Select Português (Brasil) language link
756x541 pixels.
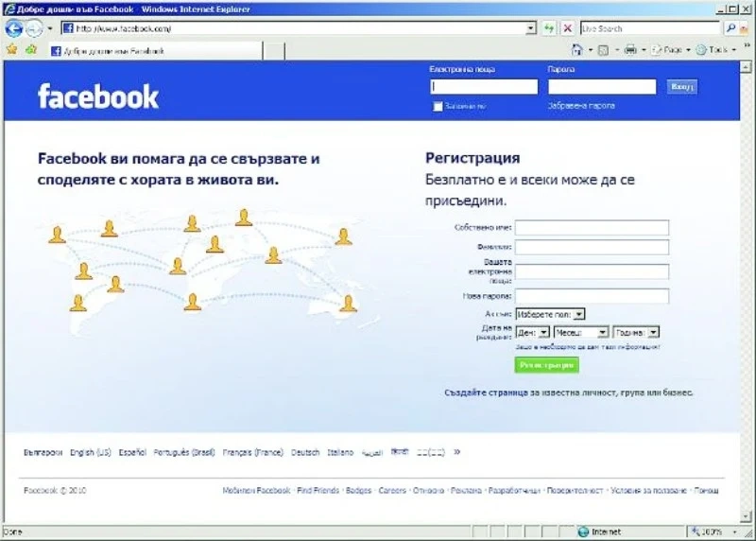pos(184,452)
